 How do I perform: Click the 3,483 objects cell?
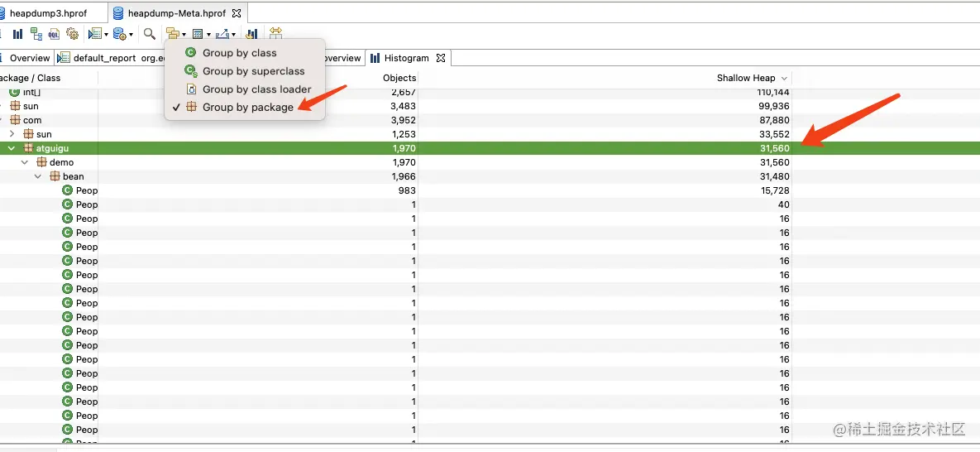(x=403, y=106)
